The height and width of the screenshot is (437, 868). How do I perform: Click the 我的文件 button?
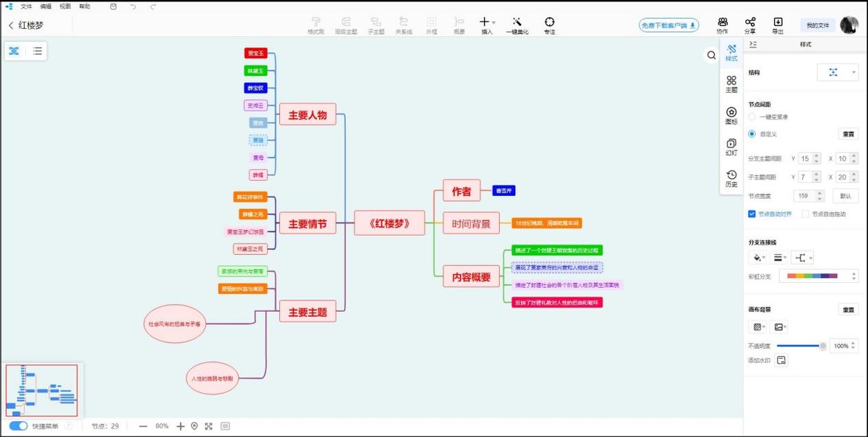(x=817, y=24)
